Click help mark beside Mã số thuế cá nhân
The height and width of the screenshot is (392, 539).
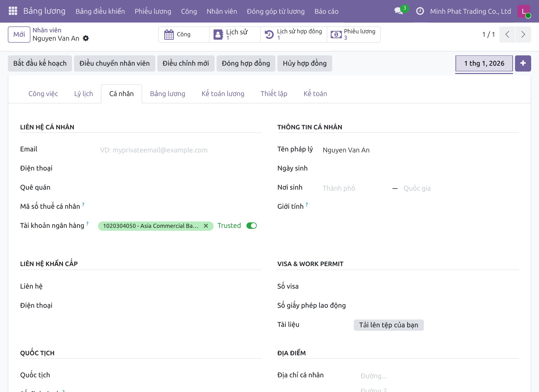pyautogui.click(x=83, y=204)
